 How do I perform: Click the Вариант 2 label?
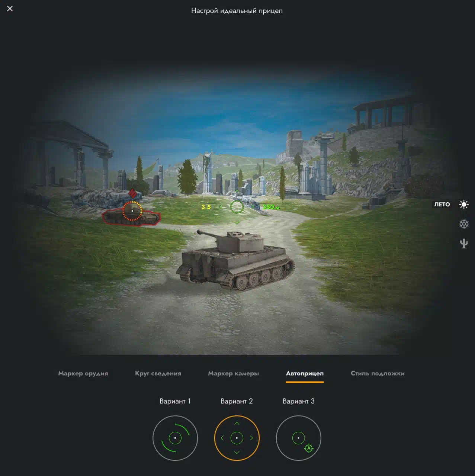click(237, 401)
